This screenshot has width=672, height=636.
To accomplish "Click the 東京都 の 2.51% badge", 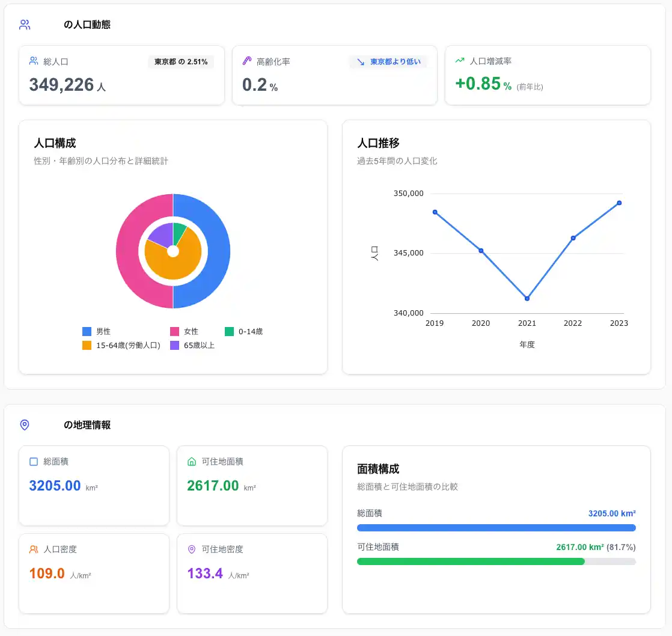I will pyautogui.click(x=181, y=62).
